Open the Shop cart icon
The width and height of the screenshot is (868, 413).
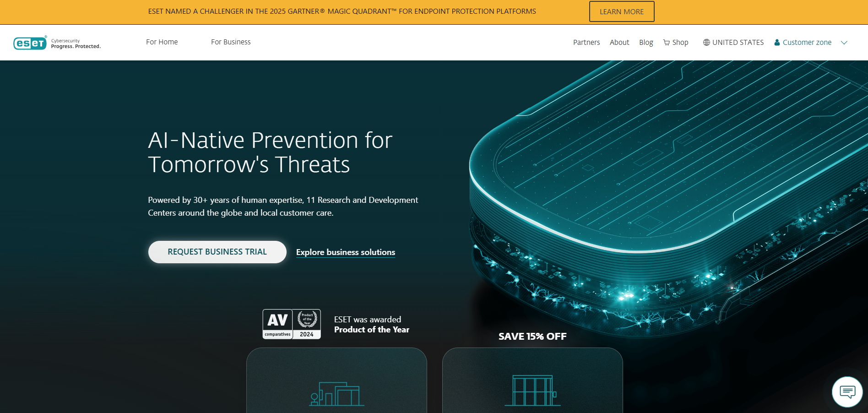click(x=666, y=42)
